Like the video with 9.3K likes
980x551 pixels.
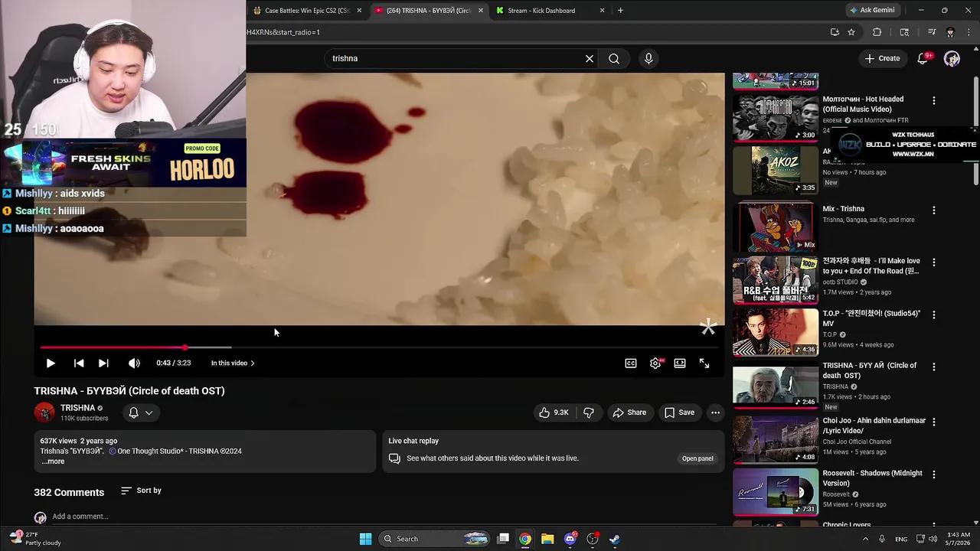pyautogui.click(x=553, y=412)
